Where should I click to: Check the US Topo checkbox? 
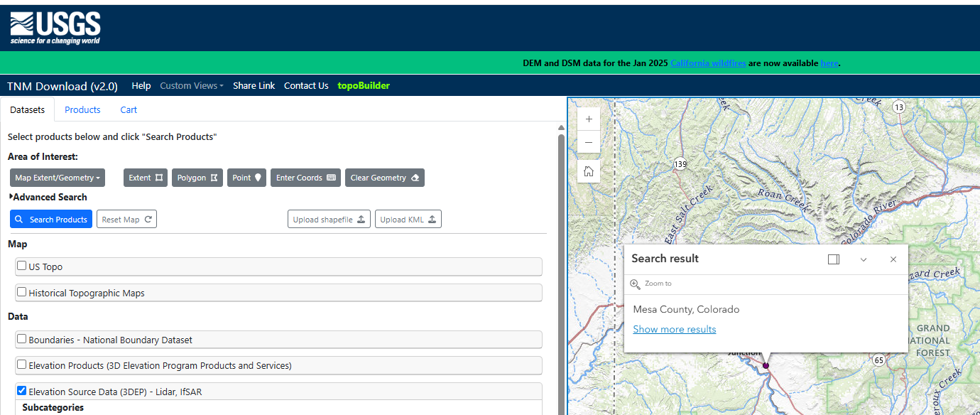pos(22,266)
